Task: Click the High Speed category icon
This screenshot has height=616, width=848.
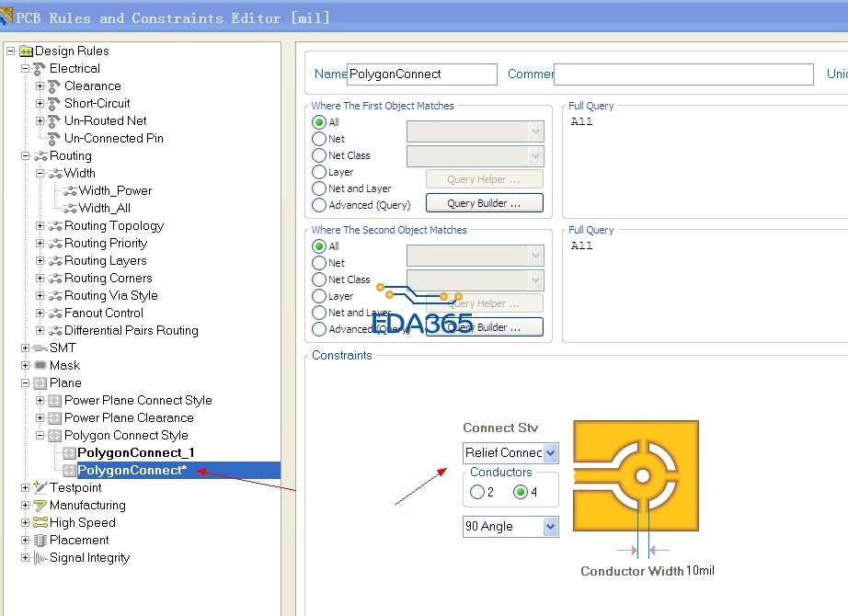Action: pos(40,523)
